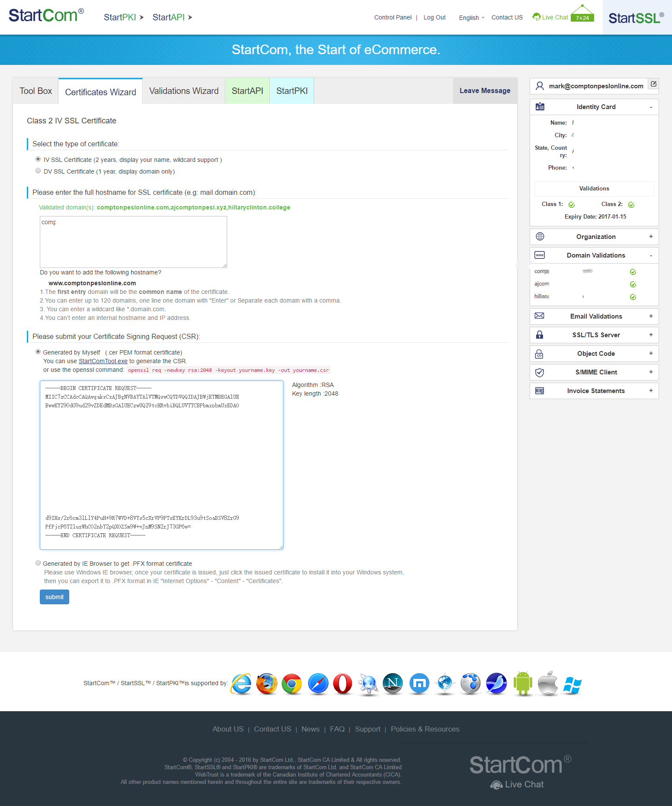Expand the Object Code panel

point(651,353)
